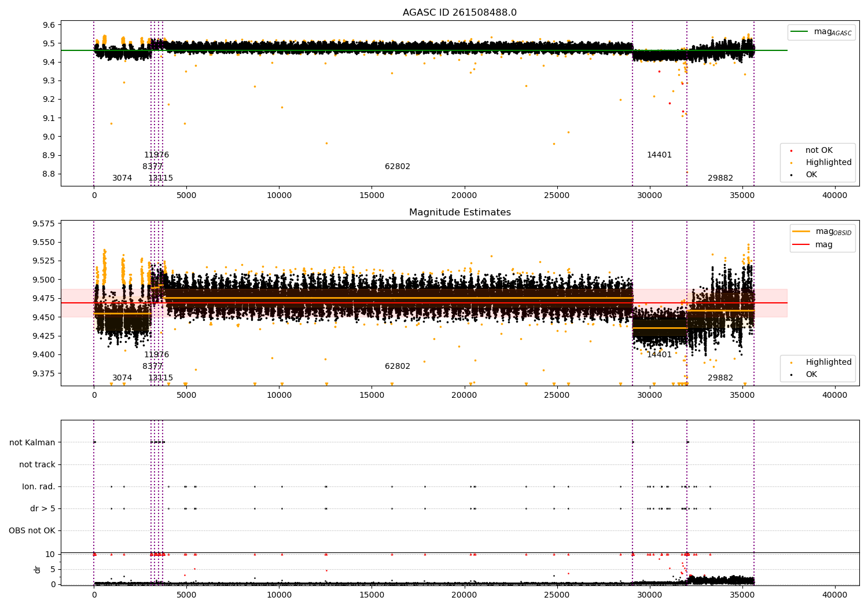The image size is (868, 608).
Task: Click the 'dr > 5' axis label
Action: point(43,508)
